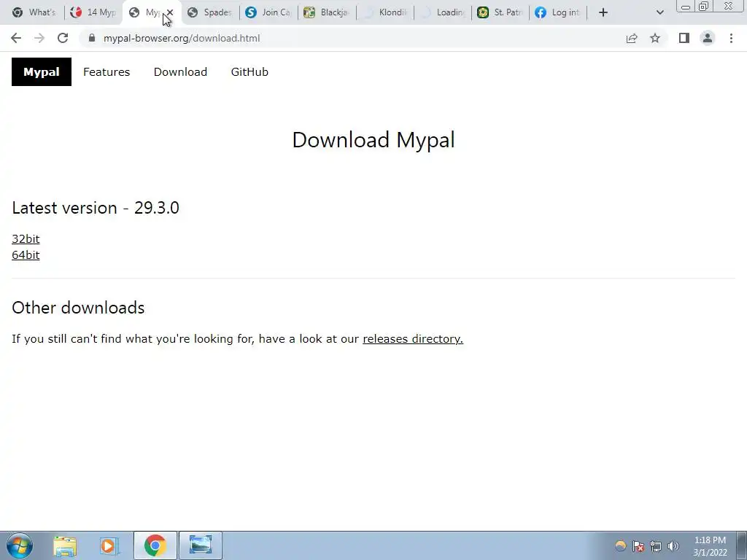
Task: Download the 32bit version
Action: tap(26, 238)
